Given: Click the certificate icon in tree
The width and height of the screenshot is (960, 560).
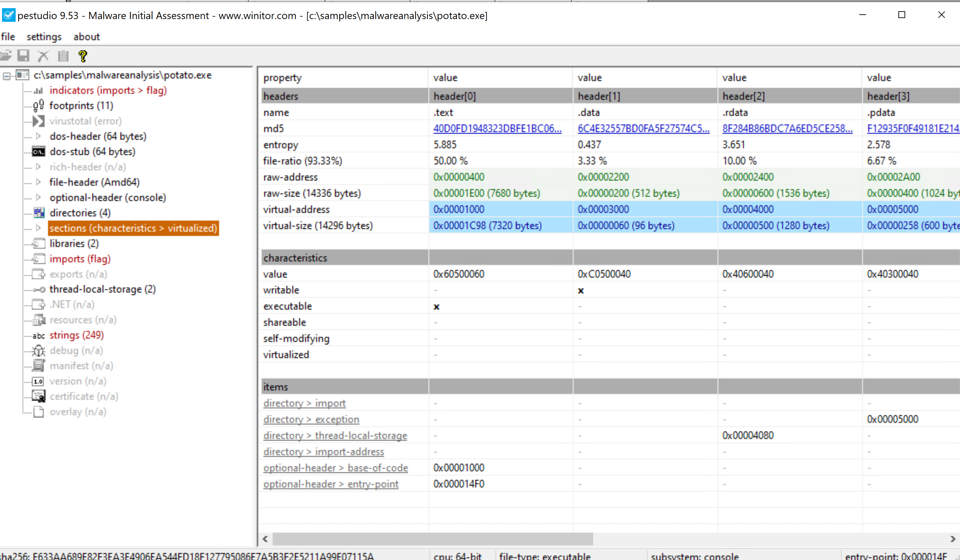Looking at the screenshot, I should 38,397.
